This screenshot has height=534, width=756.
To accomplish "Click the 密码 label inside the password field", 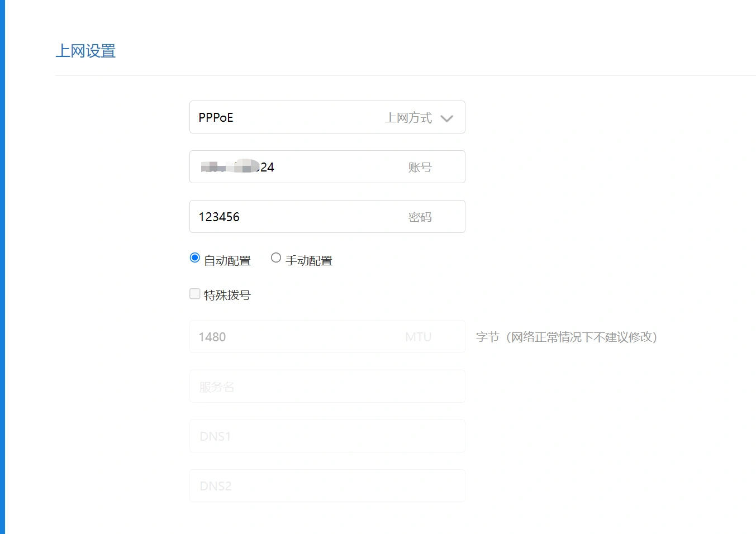I will coord(420,217).
